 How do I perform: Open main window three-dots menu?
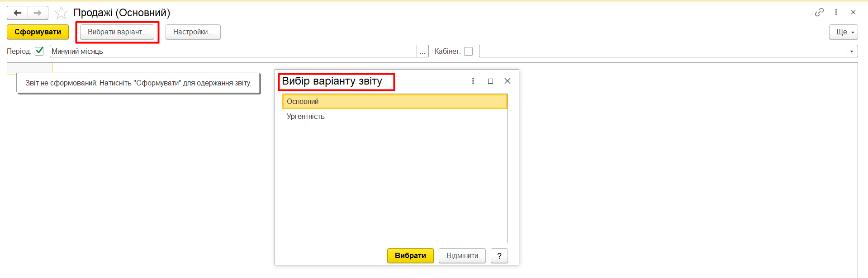click(x=836, y=12)
